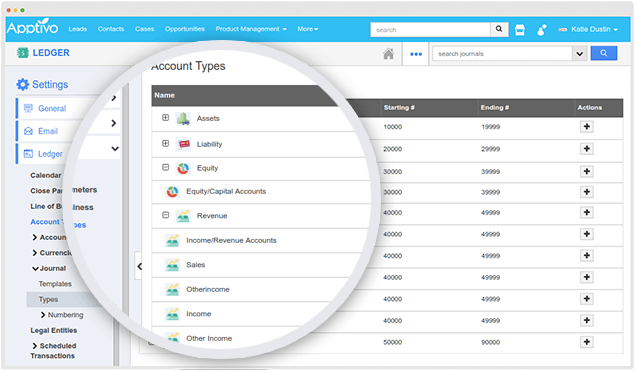Click the Settings gear icon
635x371 pixels.
pos(23,84)
